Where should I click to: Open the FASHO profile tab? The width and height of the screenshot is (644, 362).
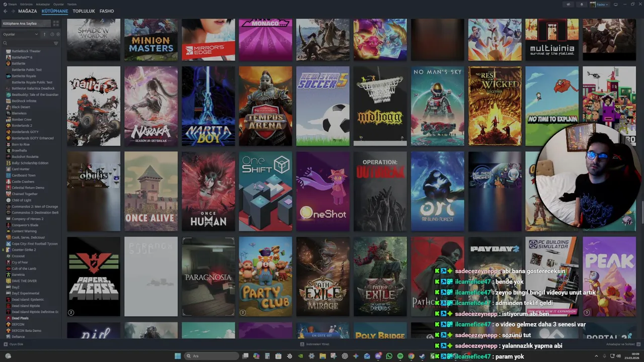coord(107,11)
